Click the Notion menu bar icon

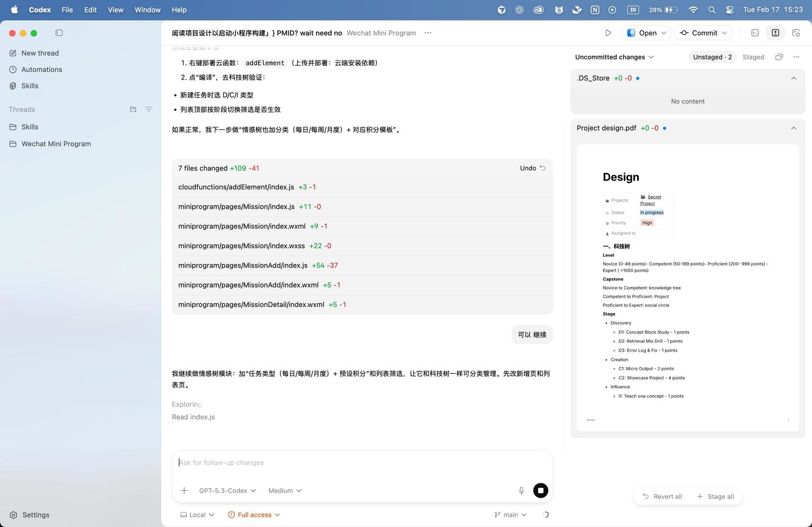coord(595,10)
